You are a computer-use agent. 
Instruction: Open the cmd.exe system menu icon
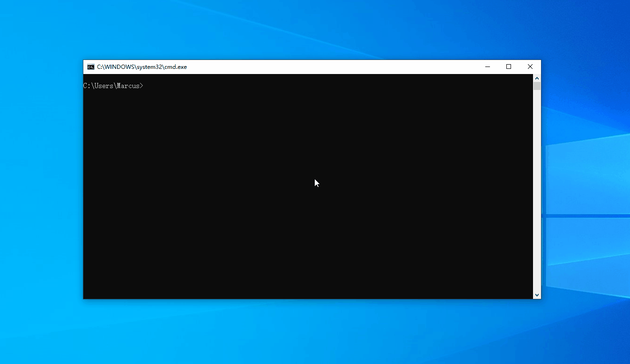91,67
